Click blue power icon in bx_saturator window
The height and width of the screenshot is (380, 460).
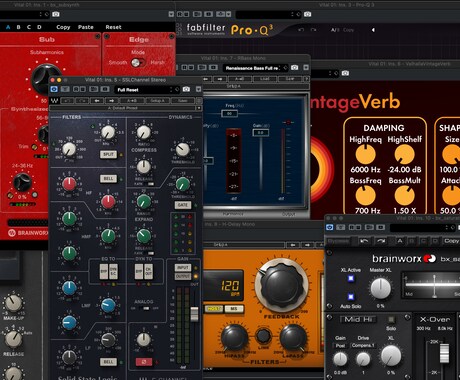[x=330, y=227]
